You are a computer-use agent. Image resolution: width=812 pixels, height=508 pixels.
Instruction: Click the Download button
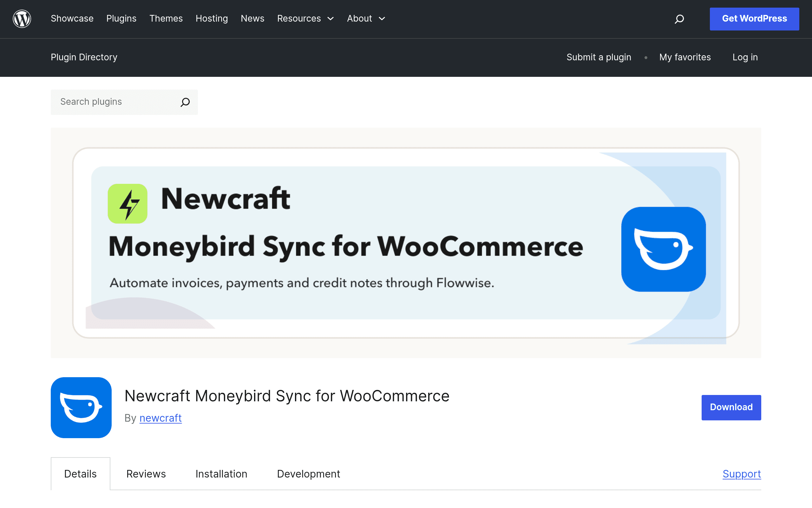731,407
